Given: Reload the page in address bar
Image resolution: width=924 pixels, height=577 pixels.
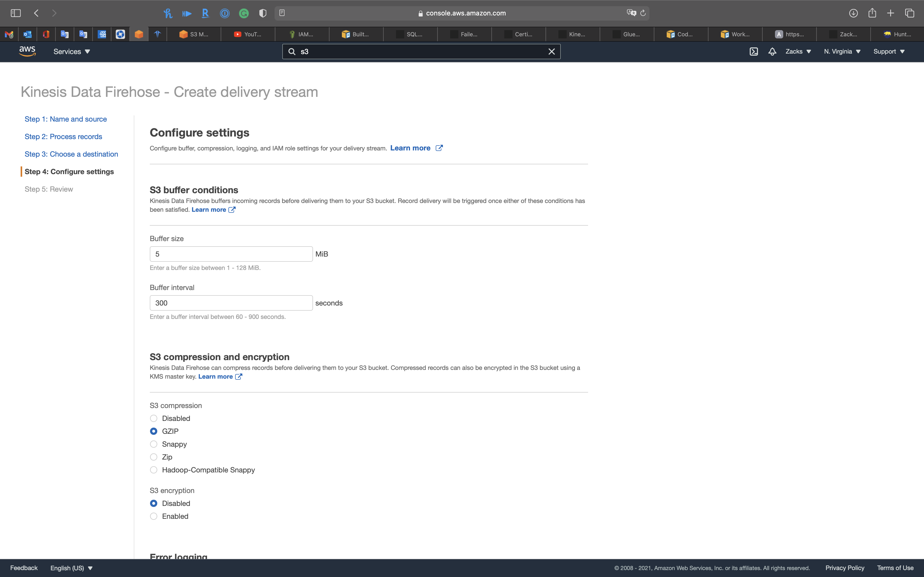Looking at the screenshot, I should coord(643,13).
